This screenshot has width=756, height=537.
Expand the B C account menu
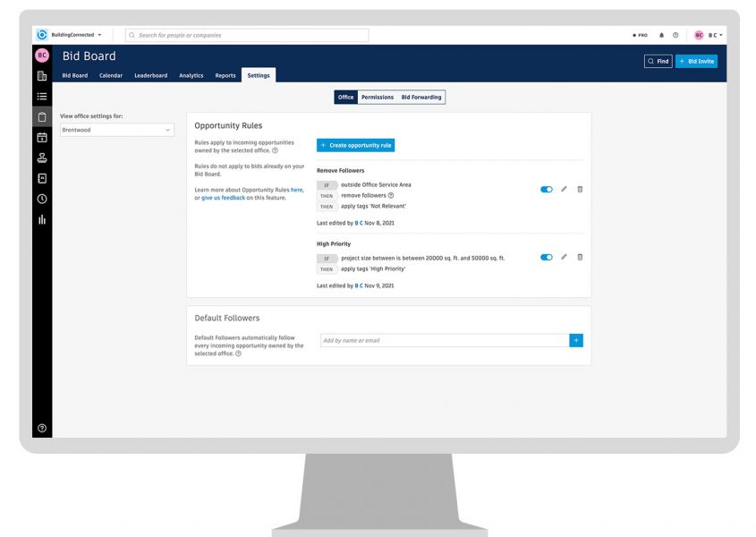[716, 34]
